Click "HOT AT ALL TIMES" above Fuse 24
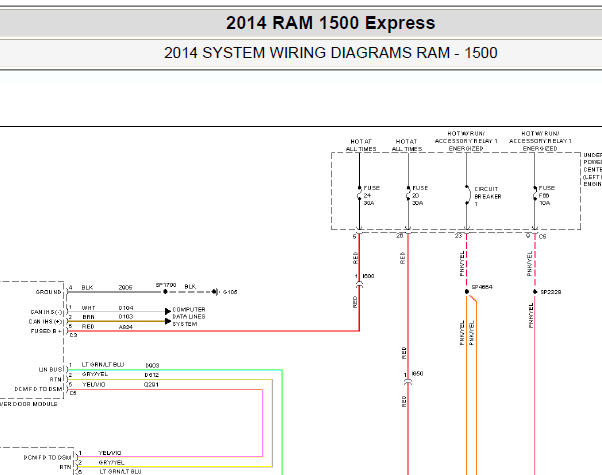The image size is (602, 475). [361, 145]
